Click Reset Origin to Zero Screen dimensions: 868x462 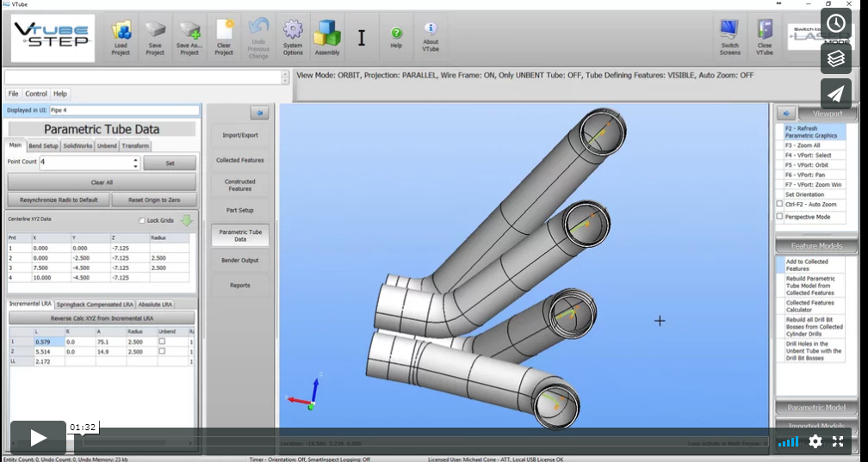pyautogui.click(x=153, y=200)
